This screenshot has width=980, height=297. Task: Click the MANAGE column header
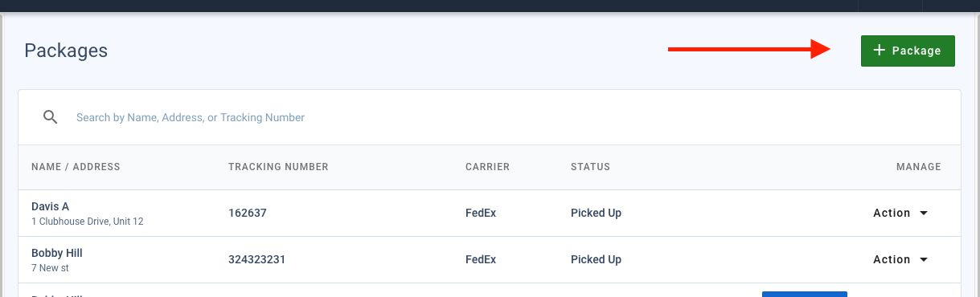[918, 167]
